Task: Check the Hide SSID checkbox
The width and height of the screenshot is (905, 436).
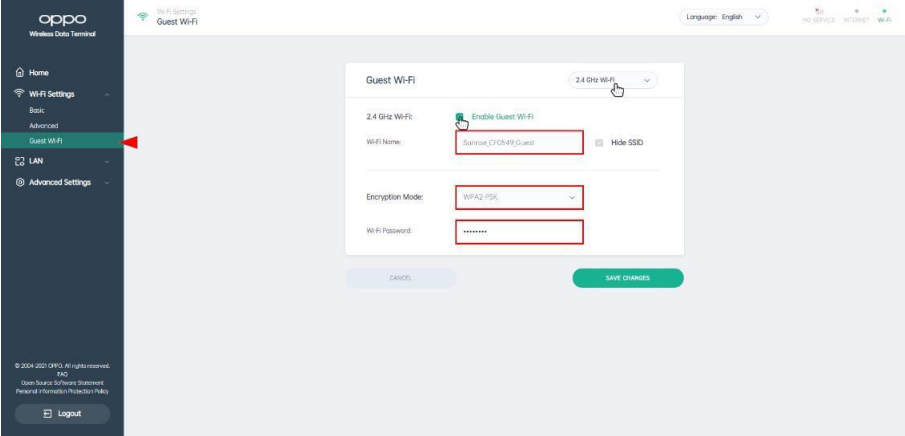Action: [599, 143]
